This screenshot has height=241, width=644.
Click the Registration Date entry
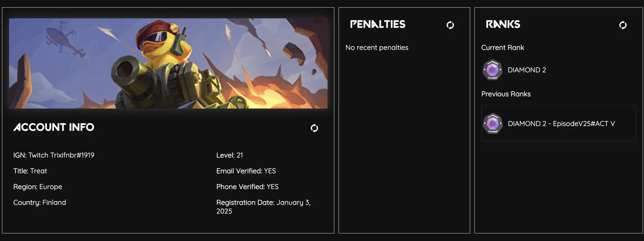263,207
